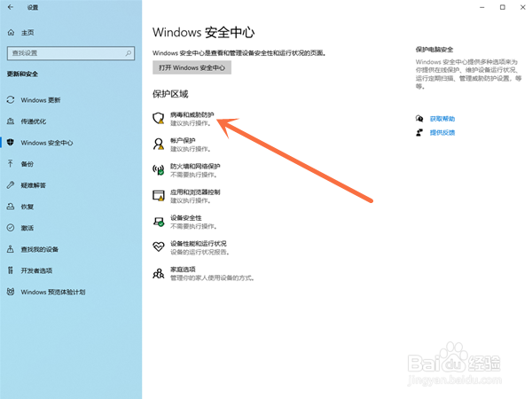Open 疑难解答 from the sidebar
This screenshot has width=532, height=399.
click(x=34, y=185)
